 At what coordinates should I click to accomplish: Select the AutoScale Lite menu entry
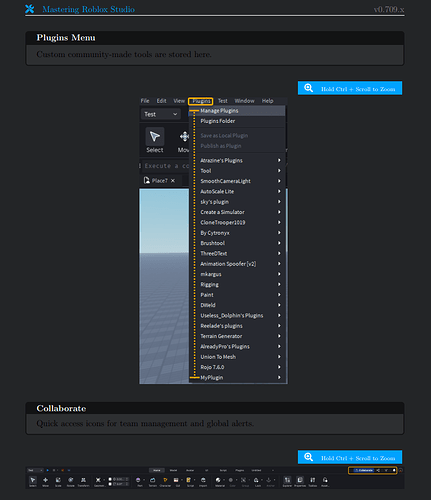click(x=237, y=191)
